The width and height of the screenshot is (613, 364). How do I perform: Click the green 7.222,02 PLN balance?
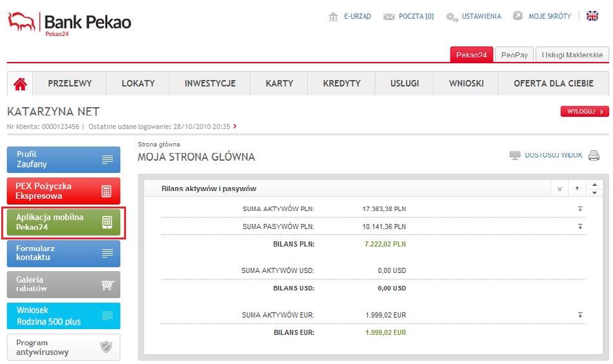(385, 244)
